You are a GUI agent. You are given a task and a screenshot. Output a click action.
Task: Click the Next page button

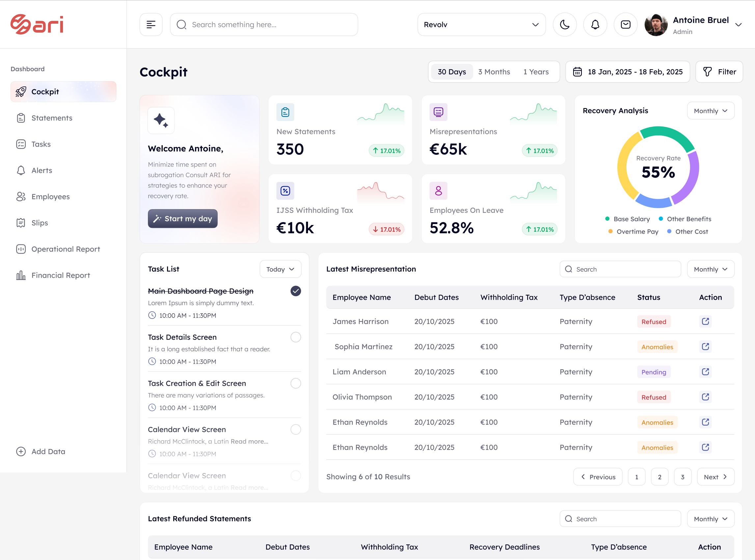coord(716,477)
